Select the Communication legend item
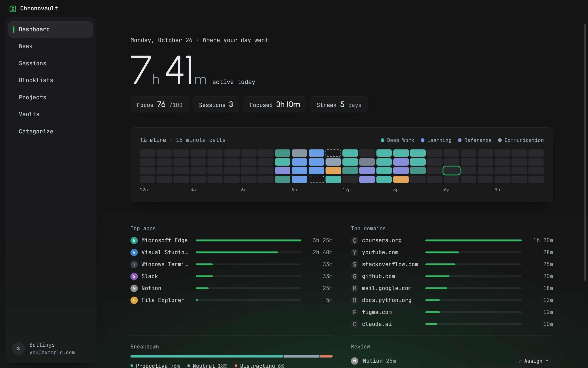The image size is (588, 368). [521, 140]
